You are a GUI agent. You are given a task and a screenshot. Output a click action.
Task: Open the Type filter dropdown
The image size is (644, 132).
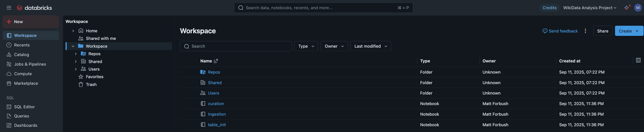pos(306,46)
